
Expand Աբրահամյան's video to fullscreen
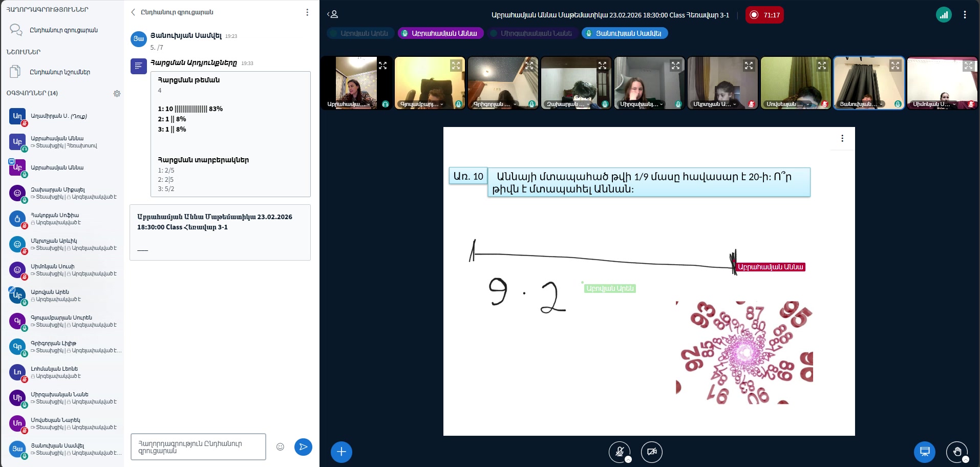coord(382,66)
